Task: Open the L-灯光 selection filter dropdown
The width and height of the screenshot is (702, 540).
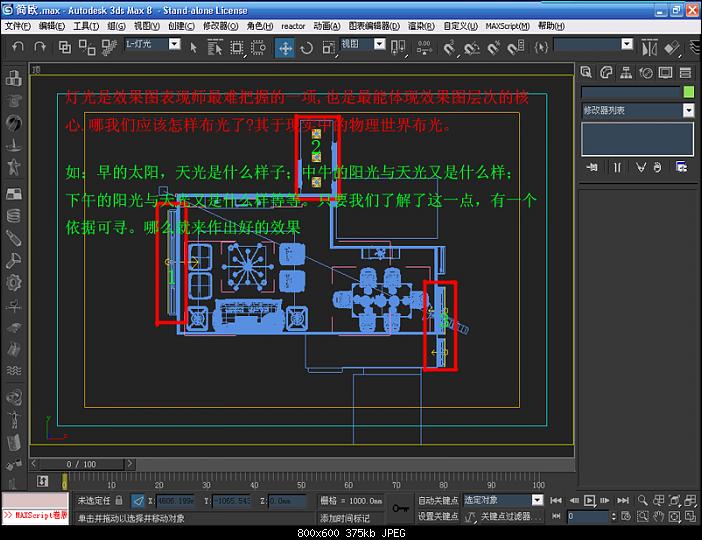Action: (x=174, y=45)
